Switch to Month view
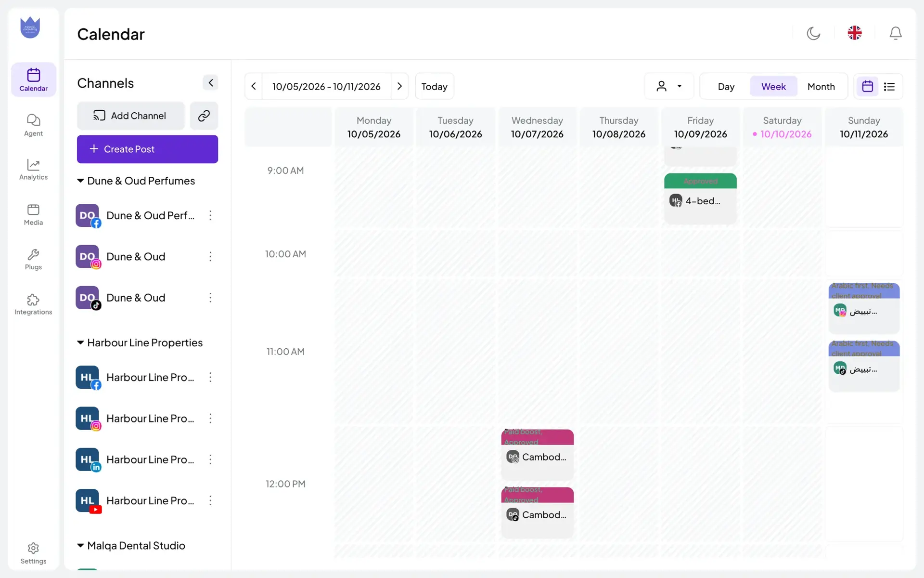 pos(821,86)
